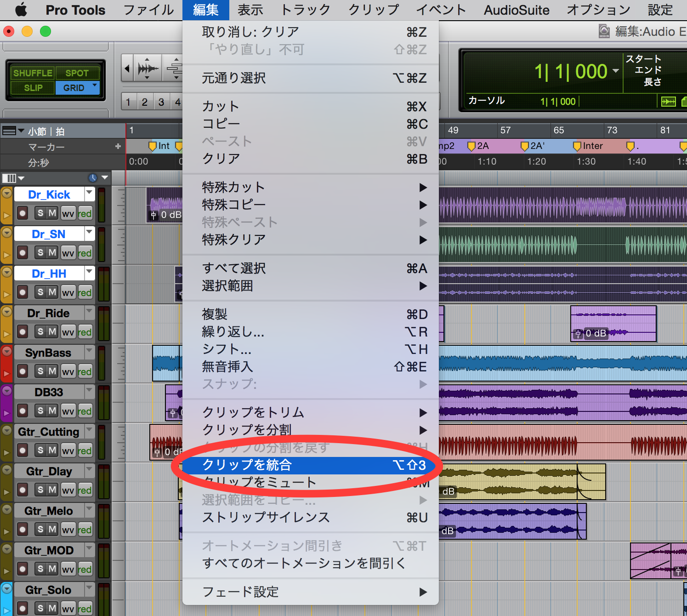Open 特殊カット submenu
This screenshot has height=616, width=687.
(311, 187)
